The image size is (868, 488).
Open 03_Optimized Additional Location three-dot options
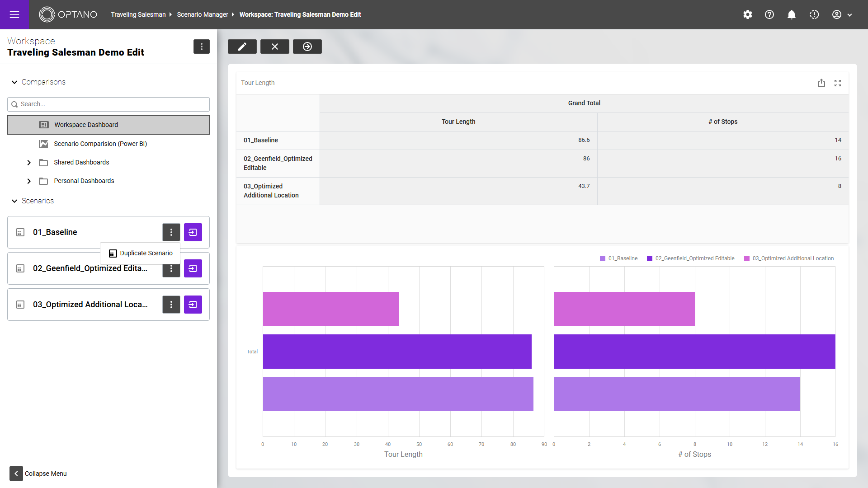[x=171, y=305]
